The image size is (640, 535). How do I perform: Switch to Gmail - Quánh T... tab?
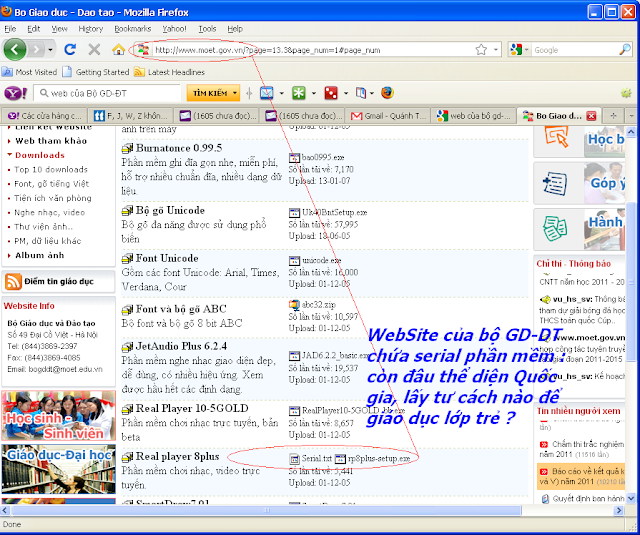(x=388, y=116)
